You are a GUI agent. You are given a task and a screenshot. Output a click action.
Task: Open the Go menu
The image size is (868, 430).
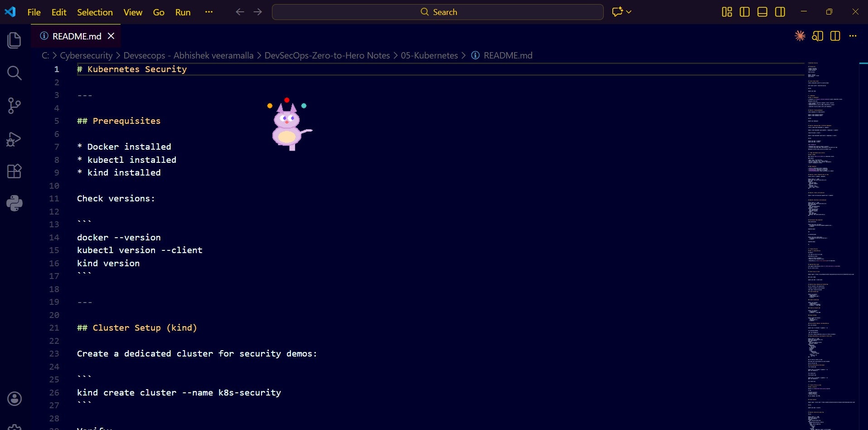159,12
